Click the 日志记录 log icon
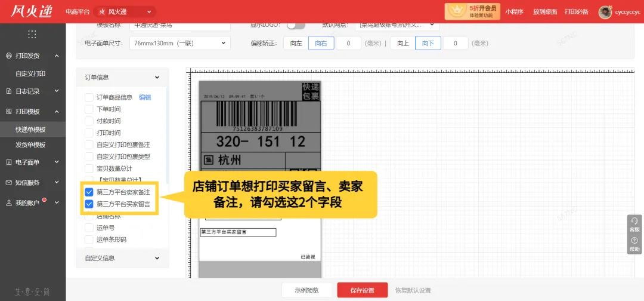The width and height of the screenshot is (644, 301). pyautogui.click(x=8, y=91)
